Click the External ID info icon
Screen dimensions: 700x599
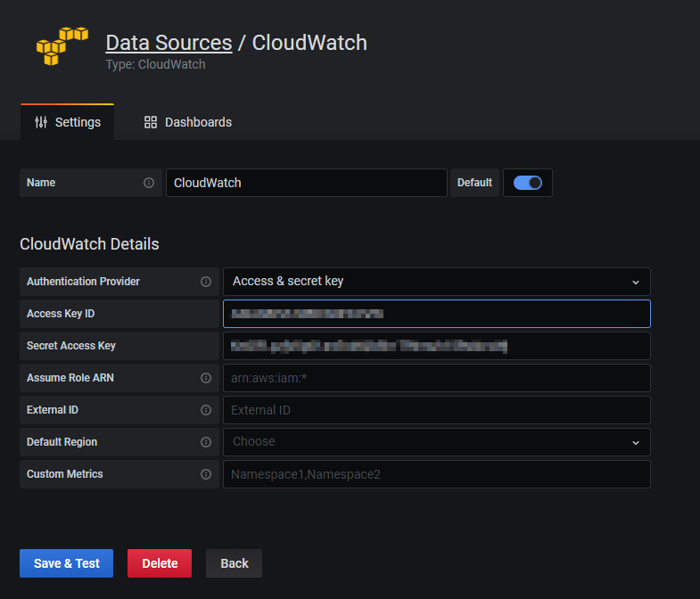(x=206, y=410)
